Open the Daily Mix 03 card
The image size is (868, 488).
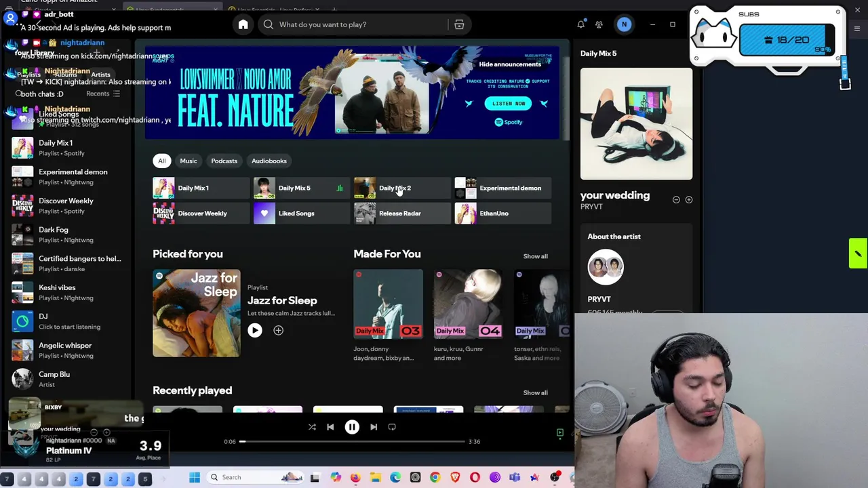pos(388,316)
